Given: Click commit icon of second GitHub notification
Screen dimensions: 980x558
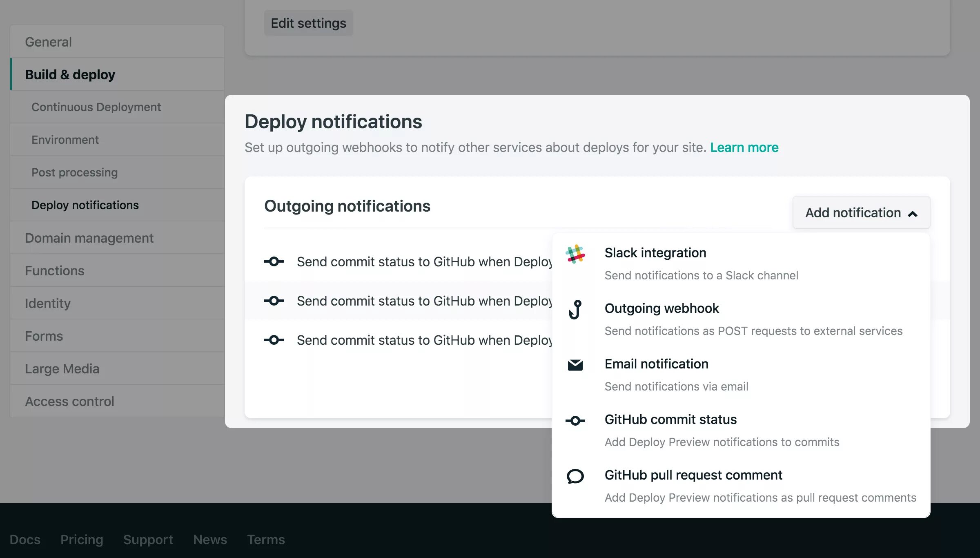Looking at the screenshot, I should coord(274,301).
